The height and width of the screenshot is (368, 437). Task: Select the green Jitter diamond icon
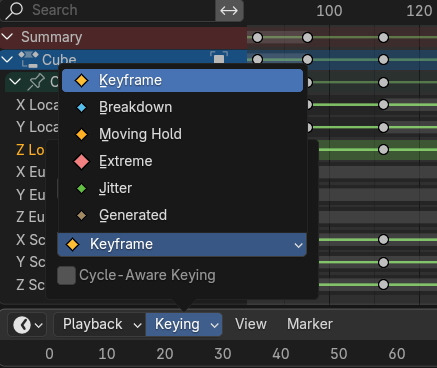click(81, 188)
